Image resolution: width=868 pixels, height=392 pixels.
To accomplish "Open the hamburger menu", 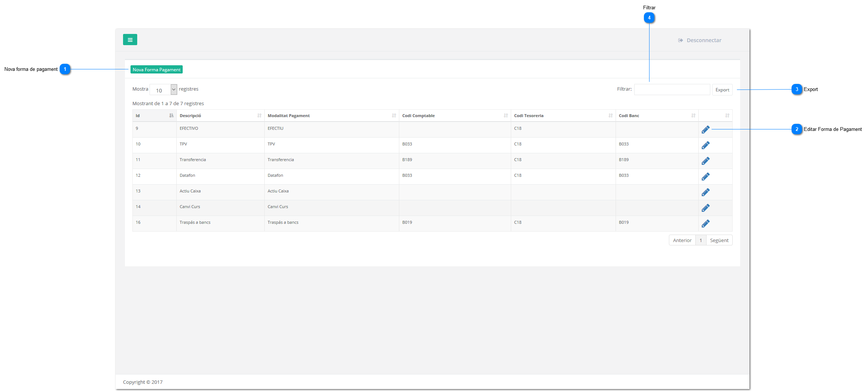I will 130,40.
